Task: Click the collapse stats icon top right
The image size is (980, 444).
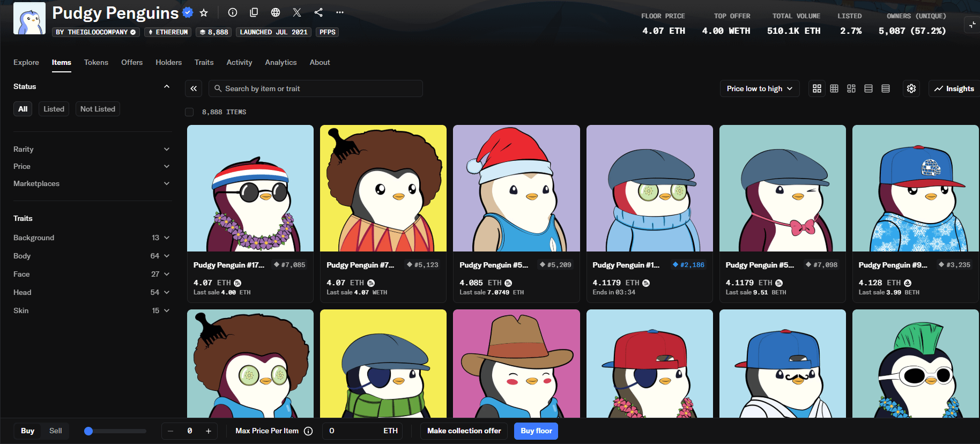Action: click(x=972, y=25)
